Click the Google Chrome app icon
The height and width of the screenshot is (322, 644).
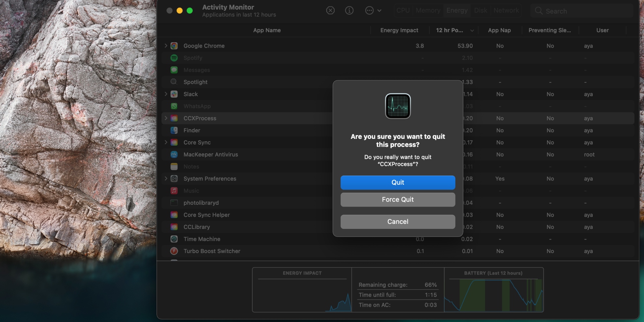point(174,46)
